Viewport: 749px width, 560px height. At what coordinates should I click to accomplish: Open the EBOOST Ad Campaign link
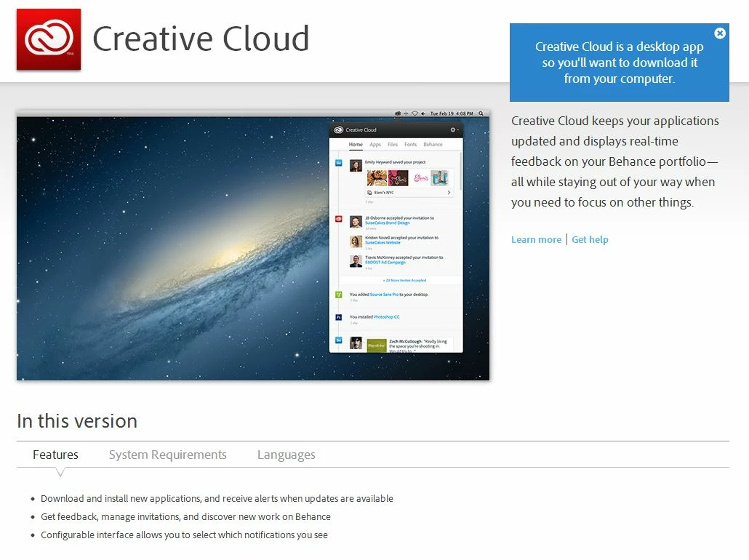[x=385, y=263]
